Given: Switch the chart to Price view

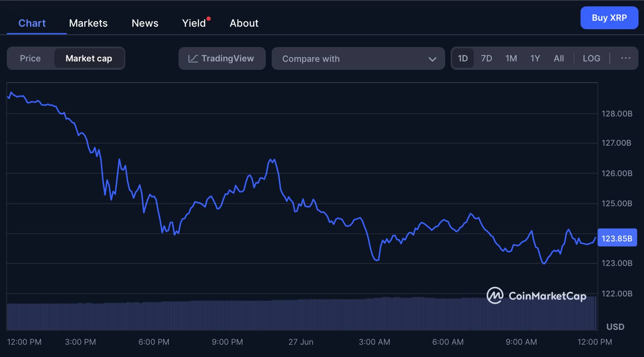Looking at the screenshot, I should [30, 58].
